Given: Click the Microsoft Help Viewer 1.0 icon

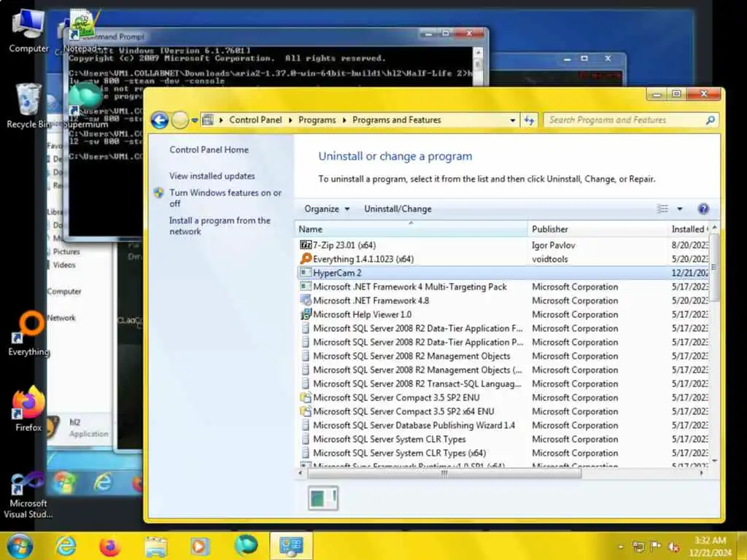Looking at the screenshot, I should pyautogui.click(x=306, y=314).
